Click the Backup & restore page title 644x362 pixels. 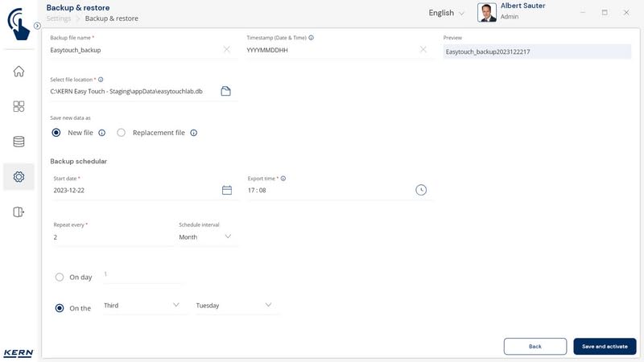pyautogui.click(x=78, y=8)
